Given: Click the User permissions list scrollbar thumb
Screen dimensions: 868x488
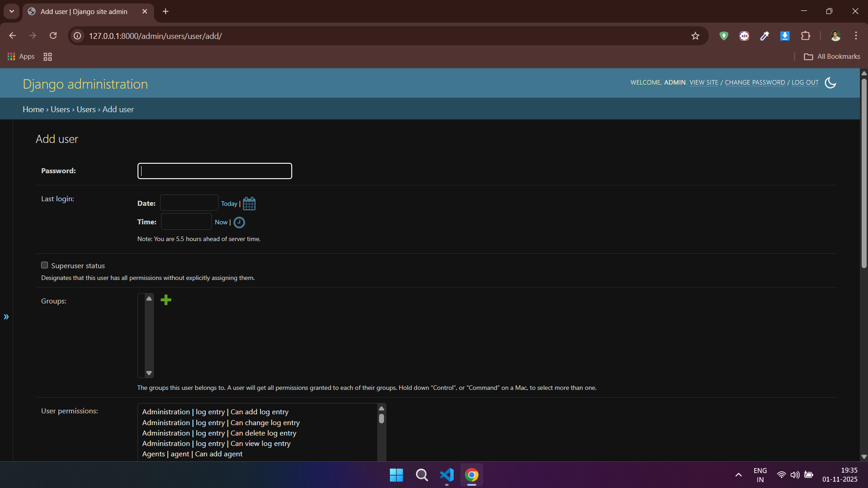Looking at the screenshot, I should tap(382, 419).
